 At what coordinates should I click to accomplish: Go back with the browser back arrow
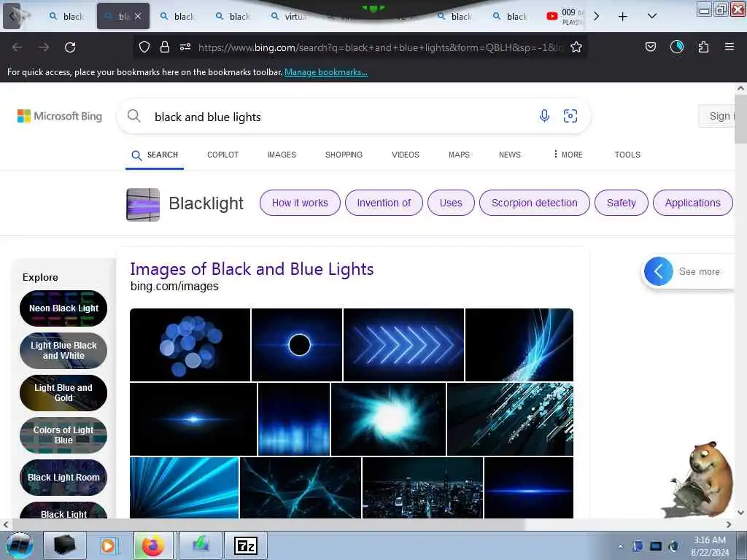(18, 47)
